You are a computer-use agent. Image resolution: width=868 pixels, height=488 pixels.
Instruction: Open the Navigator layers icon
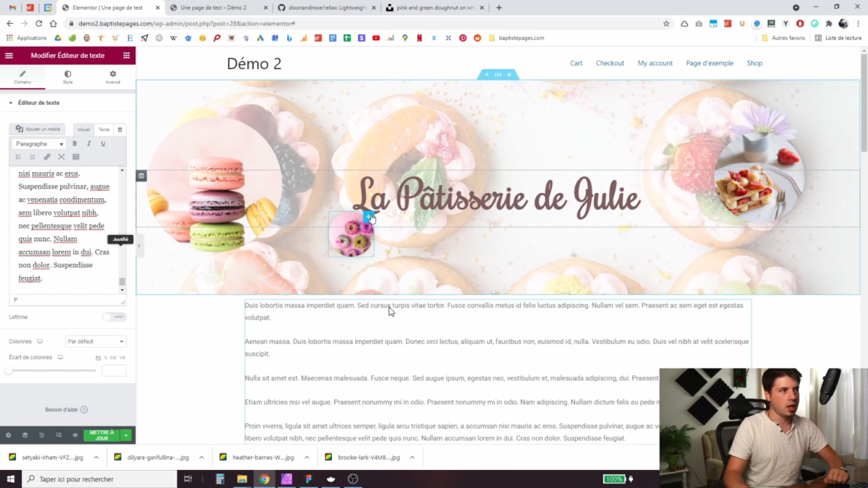tap(25, 435)
